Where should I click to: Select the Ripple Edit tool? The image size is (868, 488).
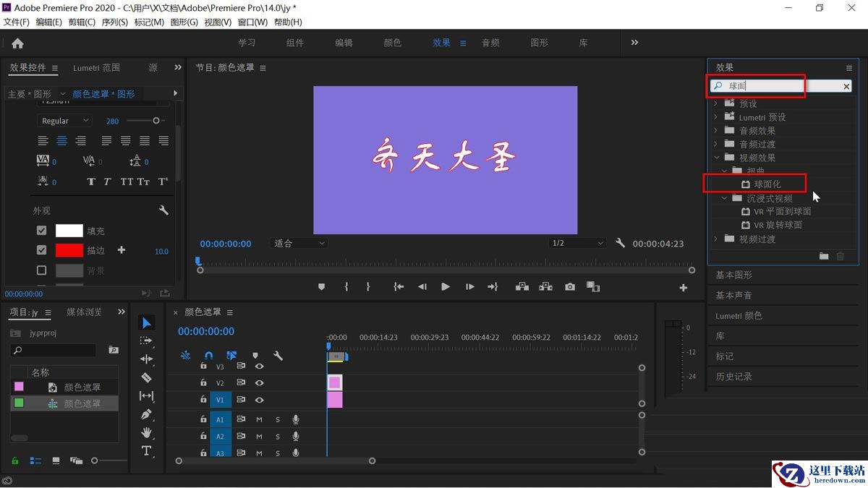146,359
